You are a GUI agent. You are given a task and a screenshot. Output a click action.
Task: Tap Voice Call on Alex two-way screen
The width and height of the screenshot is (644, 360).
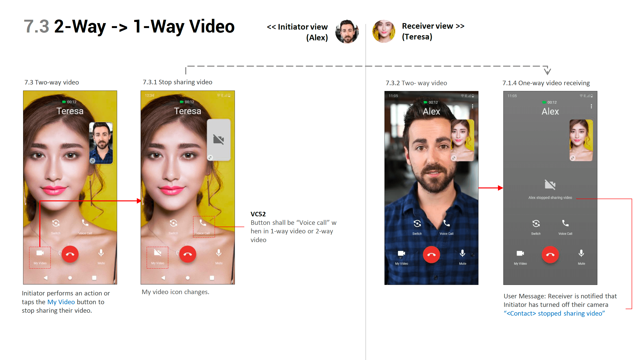pos(447,223)
